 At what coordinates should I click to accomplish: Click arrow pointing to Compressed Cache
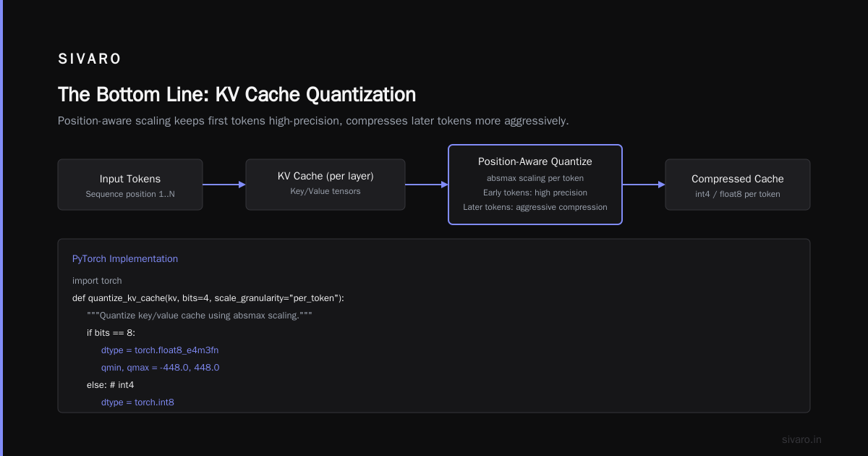coord(644,185)
